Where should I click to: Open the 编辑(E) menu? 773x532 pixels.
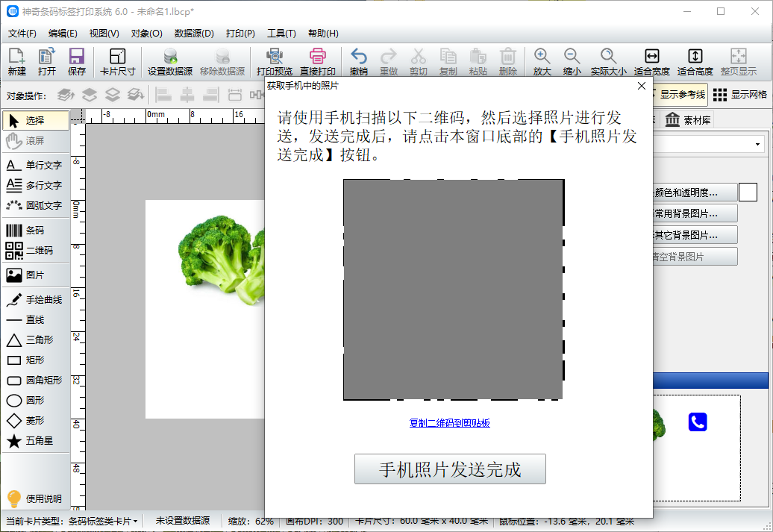tap(63, 34)
